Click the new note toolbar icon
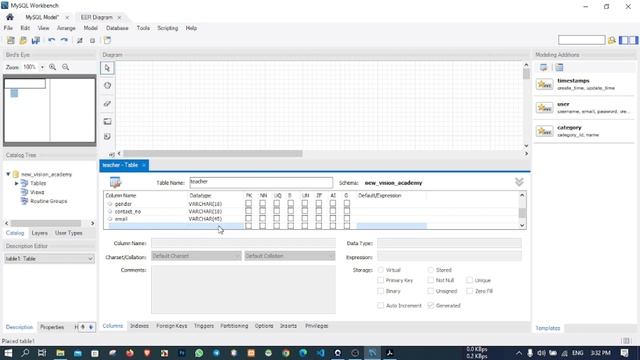Image resolution: width=640 pixels, height=360 pixels. (107, 40)
